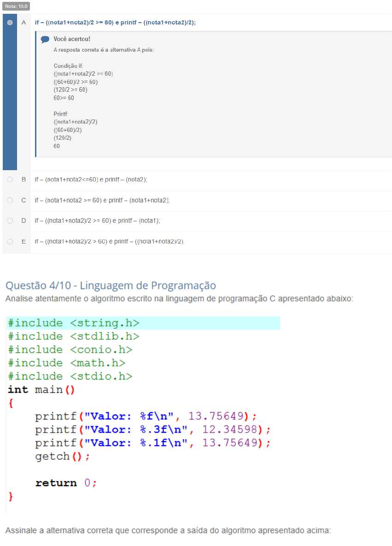Click the 'Nota: 10.0' score badge
Image resolution: width=392 pixels, height=546 pixels.
(x=16, y=6)
